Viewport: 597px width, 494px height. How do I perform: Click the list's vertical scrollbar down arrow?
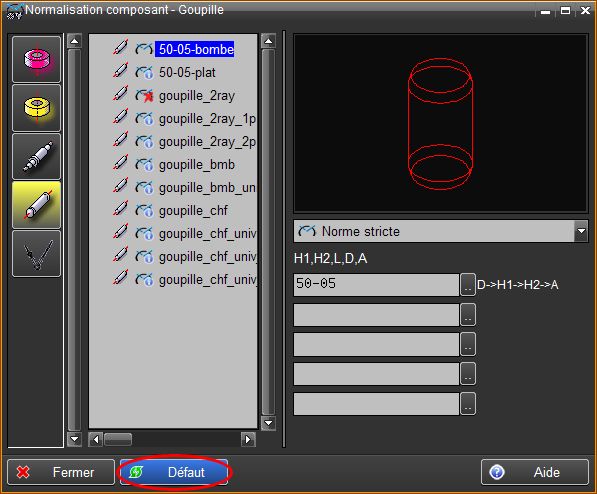tap(268, 423)
